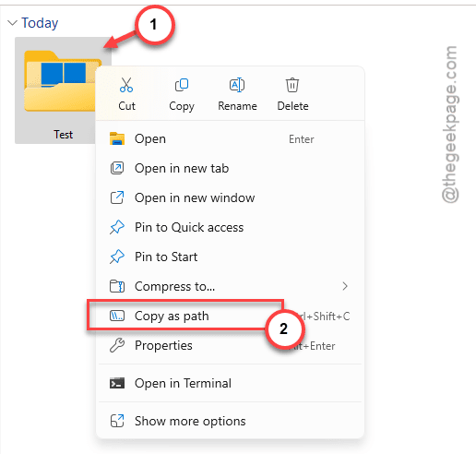Click the Open in new window icon
Image resolution: width=476 pixels, height=454 pixels.
[117, 197]
